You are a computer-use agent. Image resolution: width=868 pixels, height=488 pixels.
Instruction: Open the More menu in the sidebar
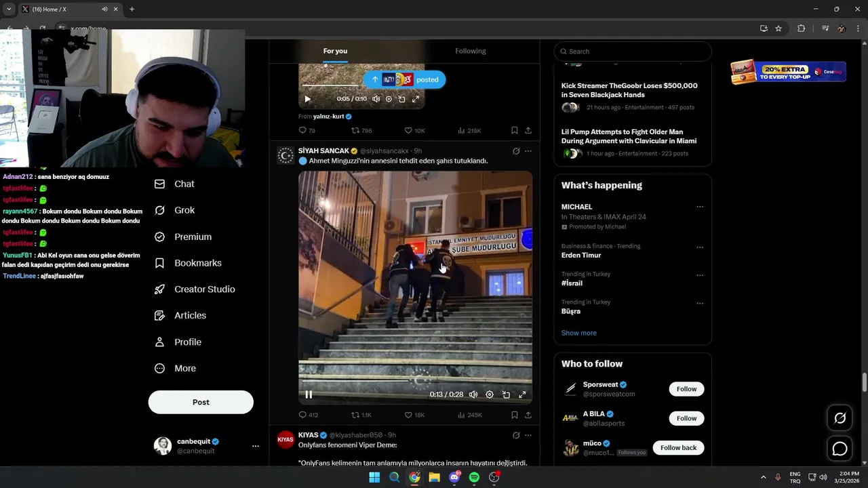coord(175,368)
